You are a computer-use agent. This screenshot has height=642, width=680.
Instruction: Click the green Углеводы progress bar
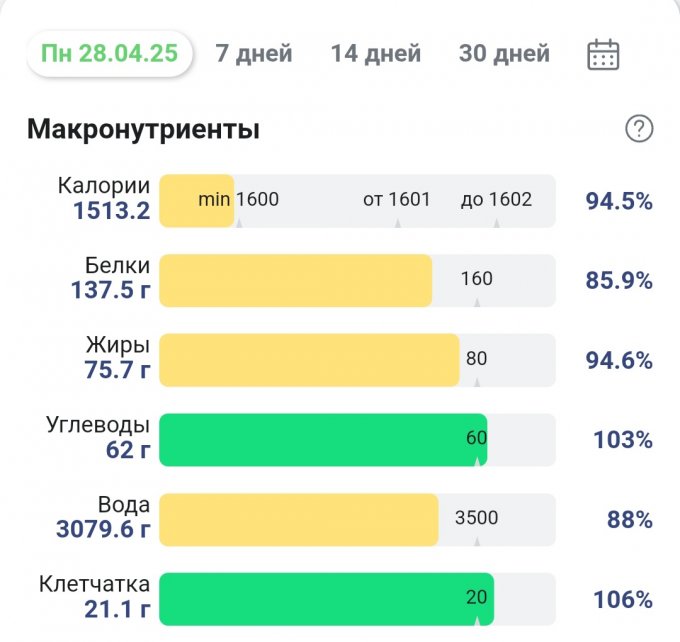point(323,440)
